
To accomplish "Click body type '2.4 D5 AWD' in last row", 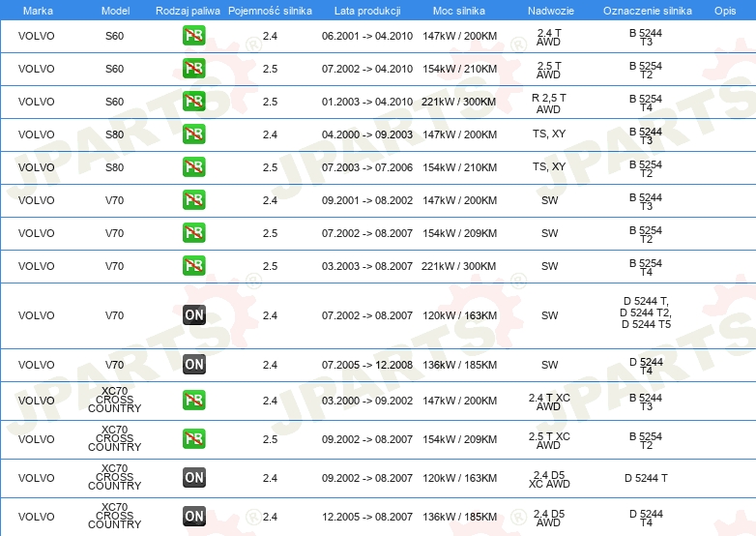I will tap(549, 518).
